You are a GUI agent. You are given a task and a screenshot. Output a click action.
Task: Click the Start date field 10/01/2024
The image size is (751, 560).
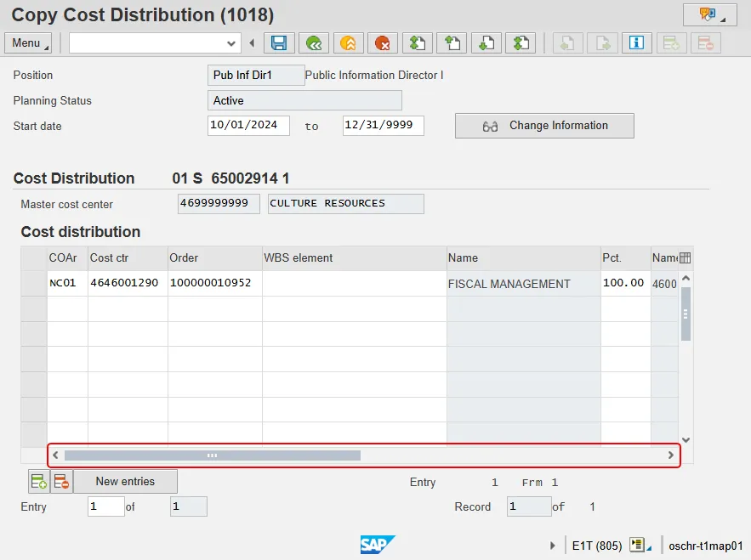[x=248, y=126]
